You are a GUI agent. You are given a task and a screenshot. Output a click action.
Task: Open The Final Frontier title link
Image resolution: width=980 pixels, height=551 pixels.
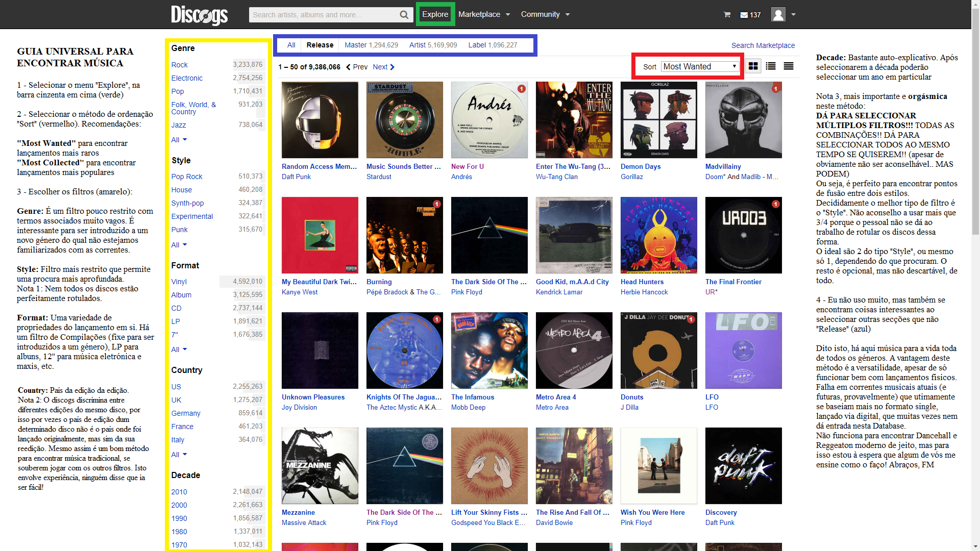733,282
